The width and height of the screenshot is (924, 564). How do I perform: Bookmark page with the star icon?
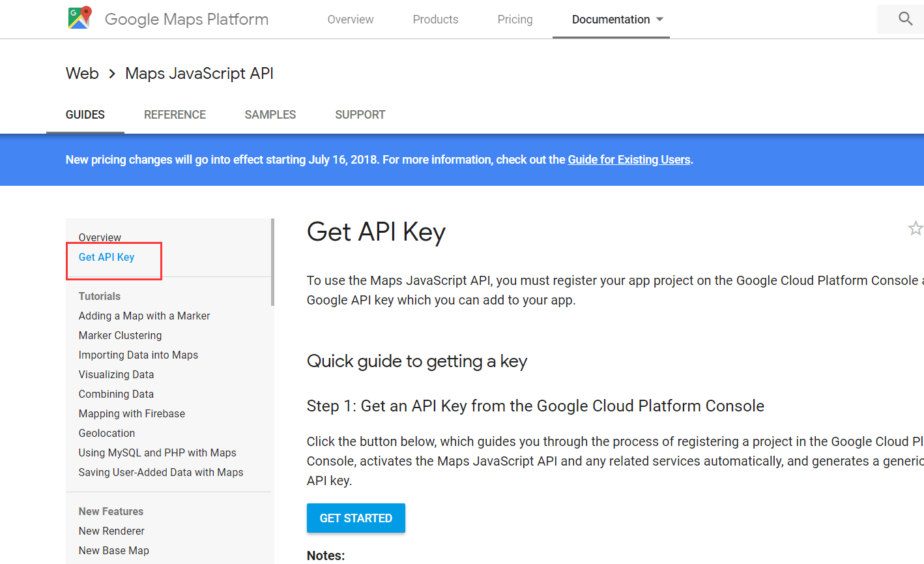915,228
